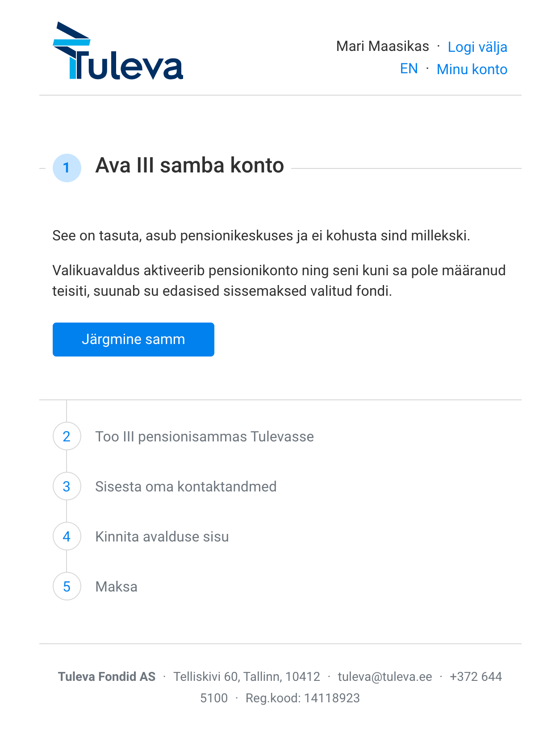
Task: Select the step 3 number circle
Action: tap(67, 487)
